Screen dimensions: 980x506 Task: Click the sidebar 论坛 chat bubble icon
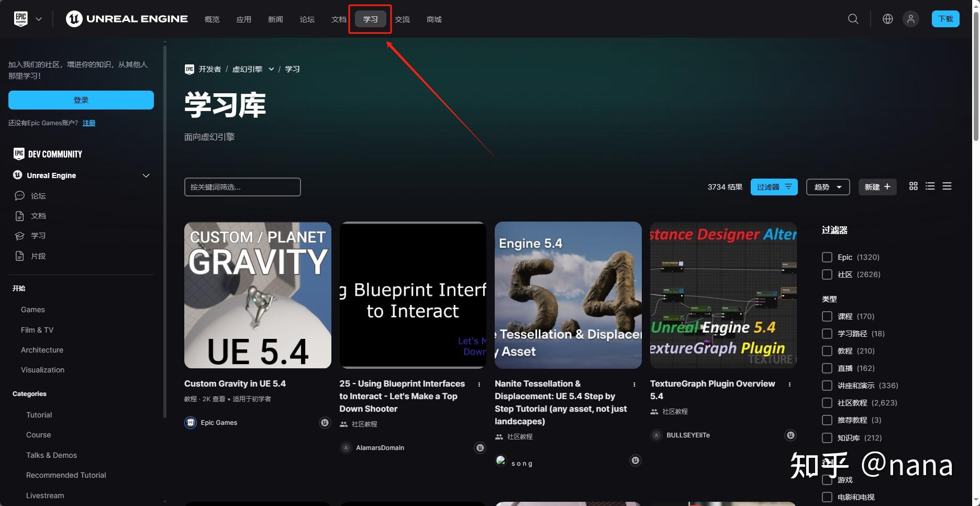(19, 196)
